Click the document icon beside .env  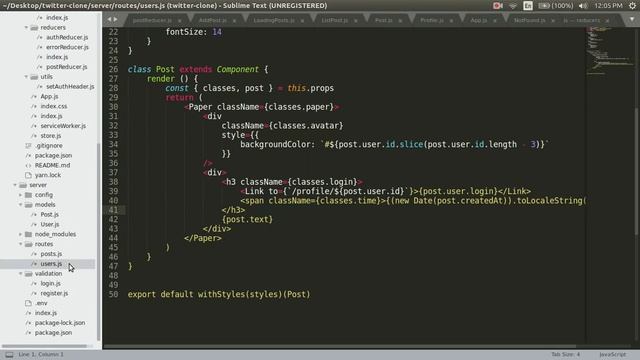pyautogui.click(x=28, y=303)
